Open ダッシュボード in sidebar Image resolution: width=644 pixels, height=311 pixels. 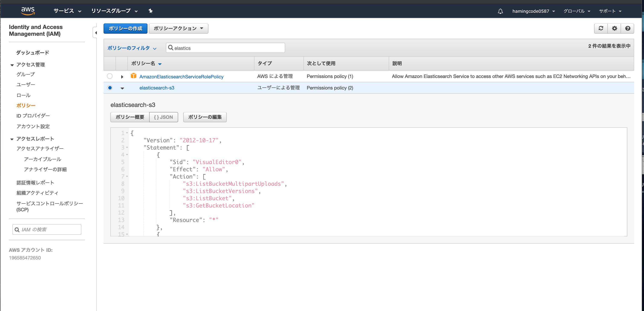click(33, 52)
